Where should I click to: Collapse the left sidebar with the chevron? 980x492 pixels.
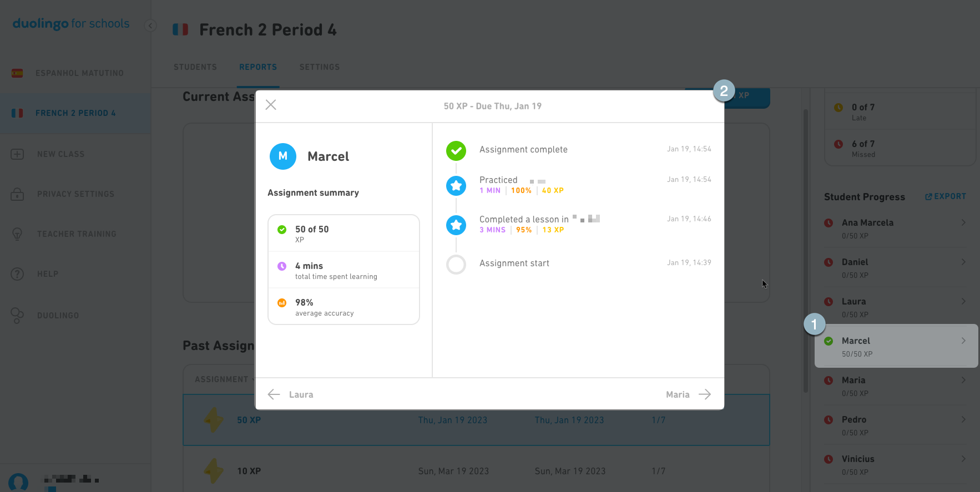click(150, 25)
